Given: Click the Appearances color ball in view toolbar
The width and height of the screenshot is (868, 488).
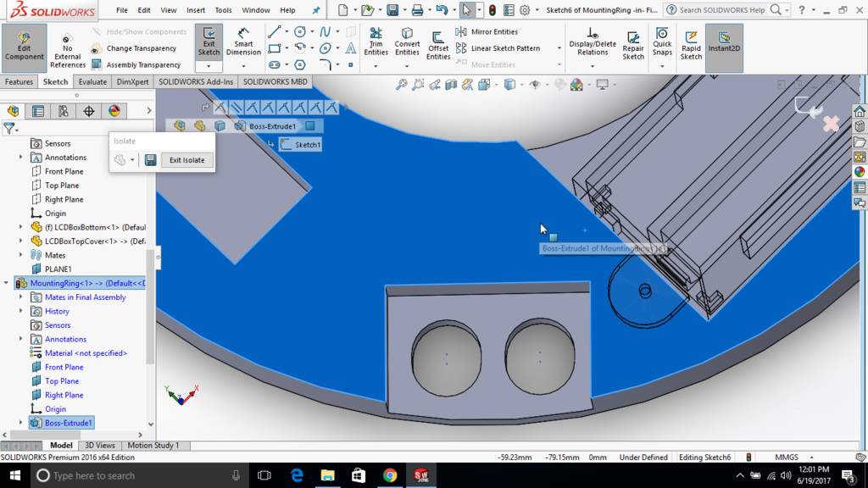Looking at the screenshot, I should [x=576, y=85].
